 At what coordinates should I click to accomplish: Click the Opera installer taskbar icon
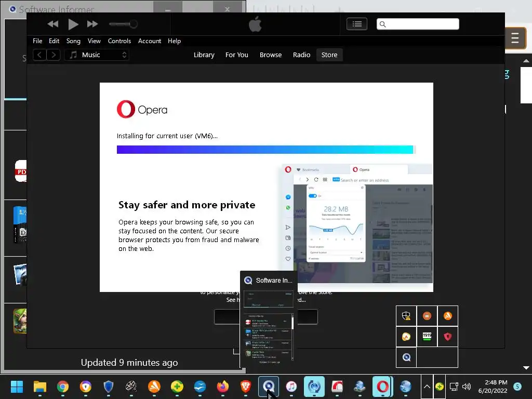click(x=383, y=387)
